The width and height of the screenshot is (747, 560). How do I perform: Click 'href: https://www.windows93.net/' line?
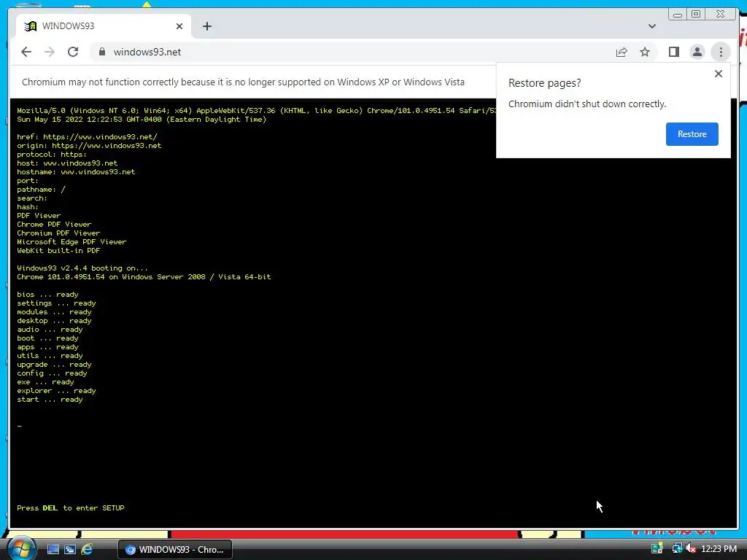(87, 136)
